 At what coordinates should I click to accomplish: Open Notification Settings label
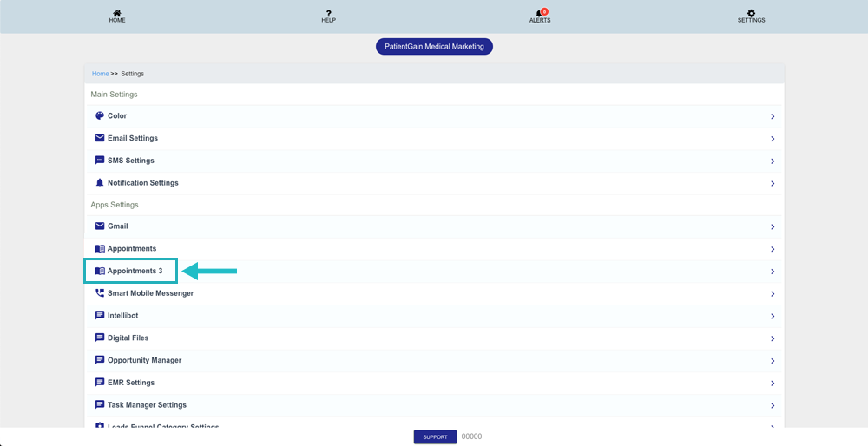pos(143,182)
